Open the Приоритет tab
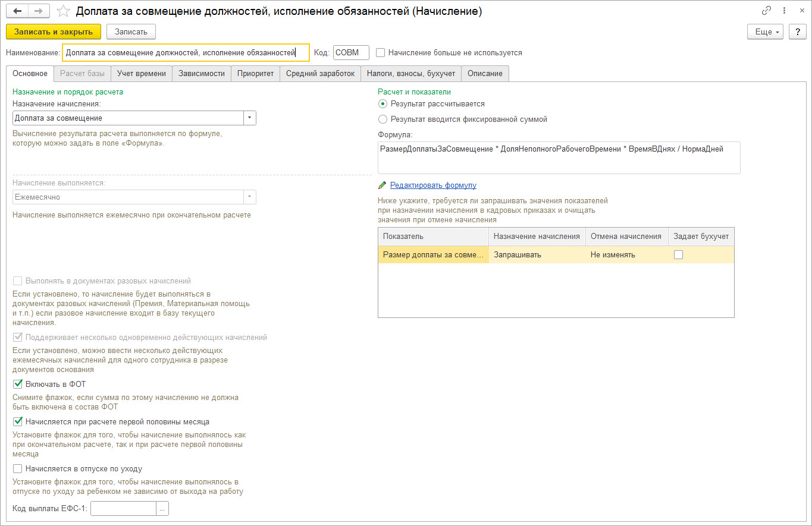812x526 pixels. 255,73
